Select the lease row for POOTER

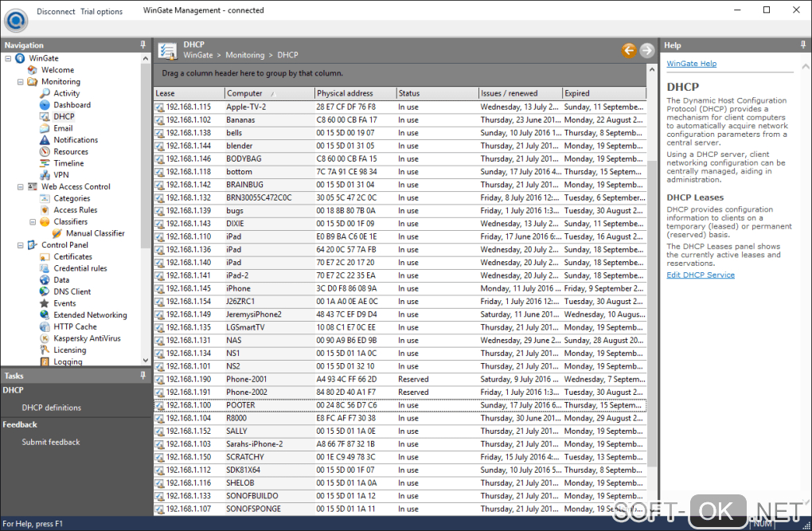coord(400,405)
